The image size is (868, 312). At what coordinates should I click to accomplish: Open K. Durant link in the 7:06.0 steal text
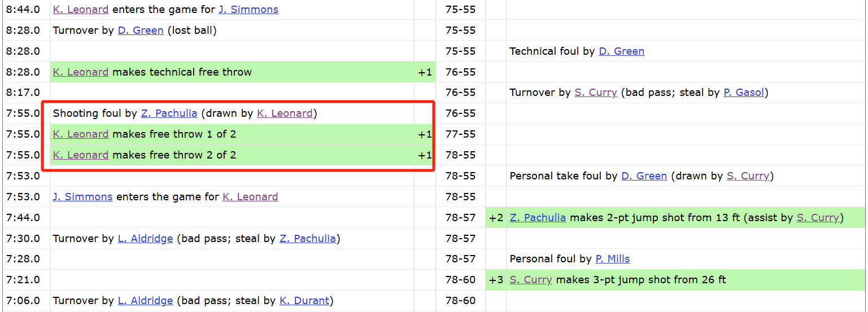pyautogui.click(x=304, y=301)
